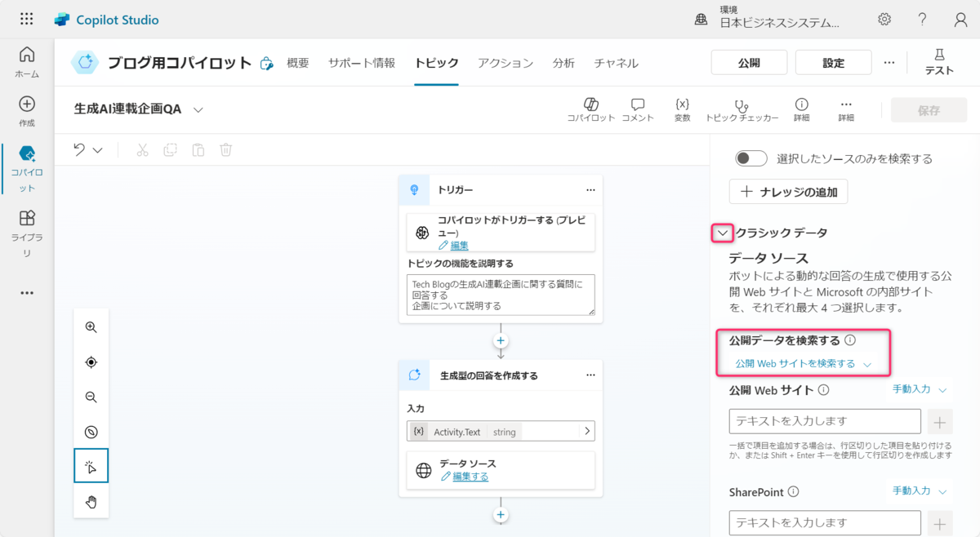Switch to the トピック tab
This screenshot has width=980, height=537.
click(436, 63)
